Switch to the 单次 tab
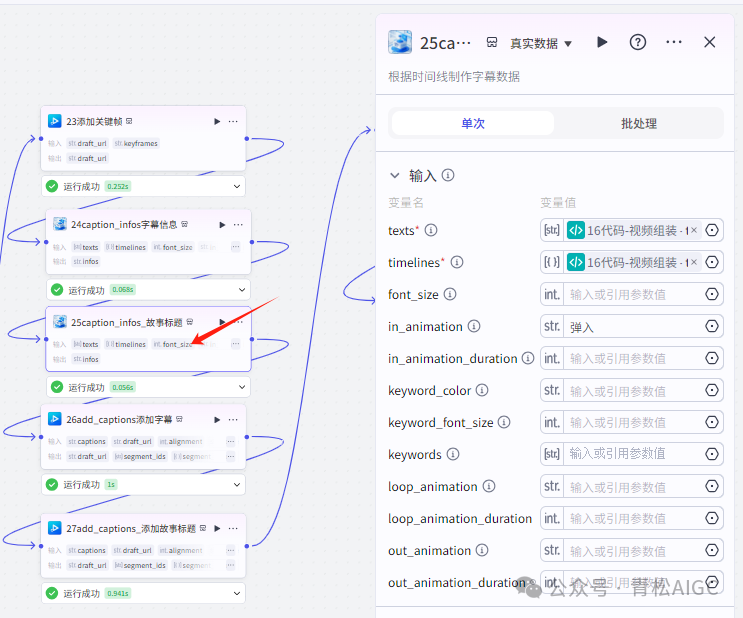The height and width of the screenshot is (618, 743). tap(473, 124)
